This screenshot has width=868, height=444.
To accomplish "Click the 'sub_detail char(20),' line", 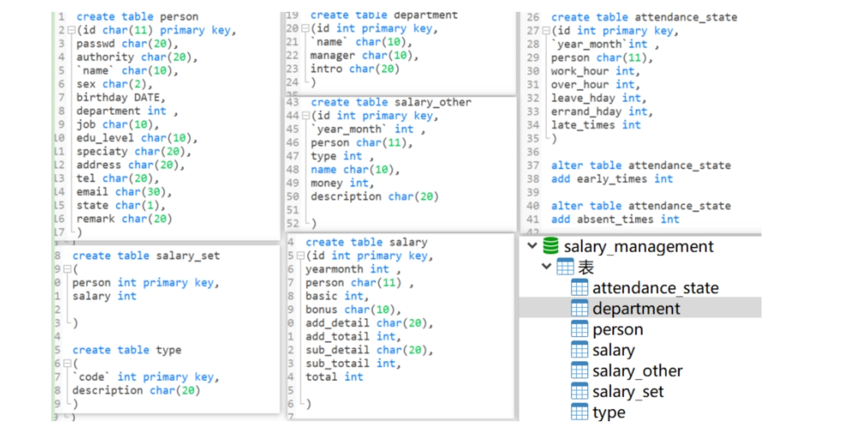I will [369, 350].
